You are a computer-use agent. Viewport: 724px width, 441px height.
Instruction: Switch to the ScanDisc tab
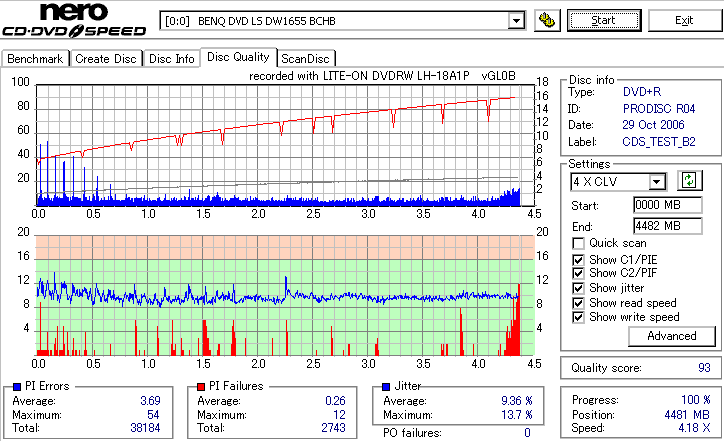point(305,59)
